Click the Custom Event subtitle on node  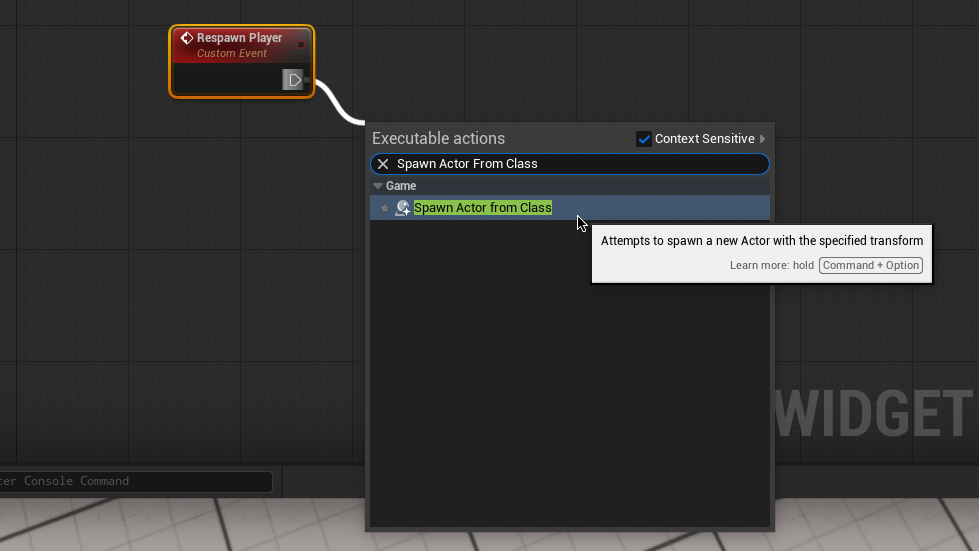[x=232, y=54]
